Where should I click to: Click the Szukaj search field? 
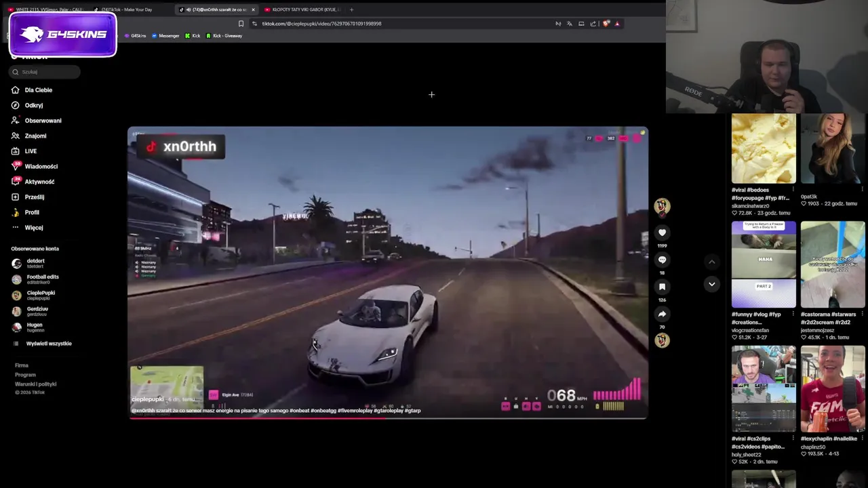45,72
